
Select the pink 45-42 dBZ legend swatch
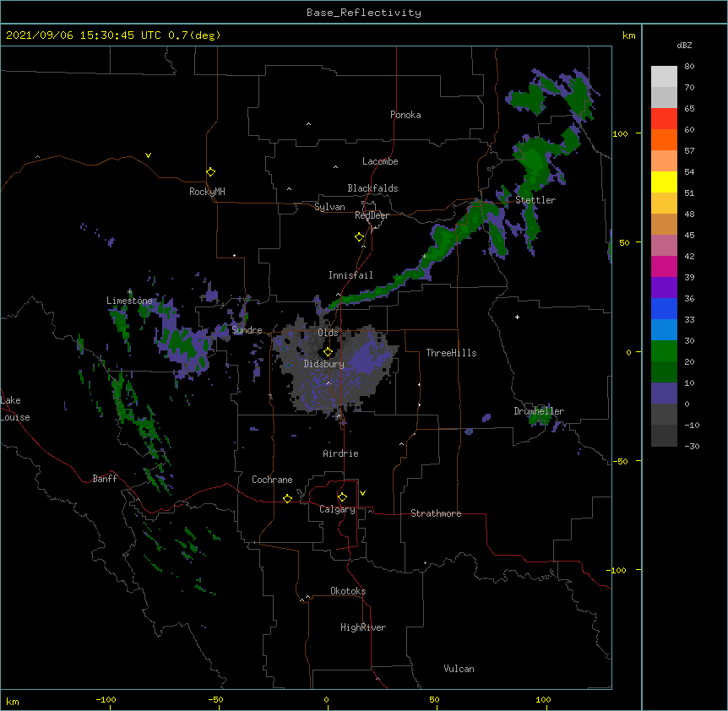(664, 246)
